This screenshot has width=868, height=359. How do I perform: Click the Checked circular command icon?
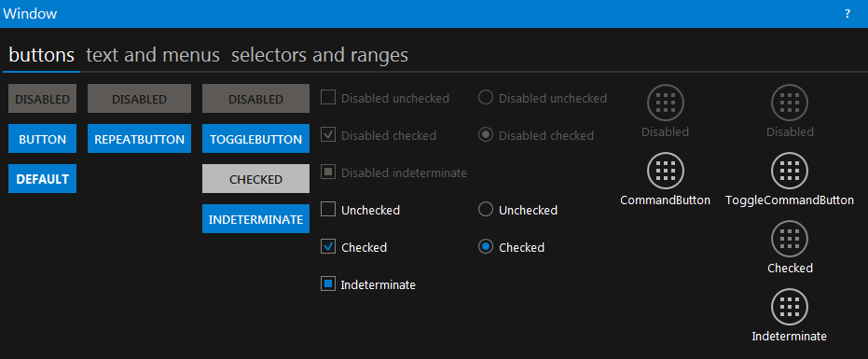(790, 239)
